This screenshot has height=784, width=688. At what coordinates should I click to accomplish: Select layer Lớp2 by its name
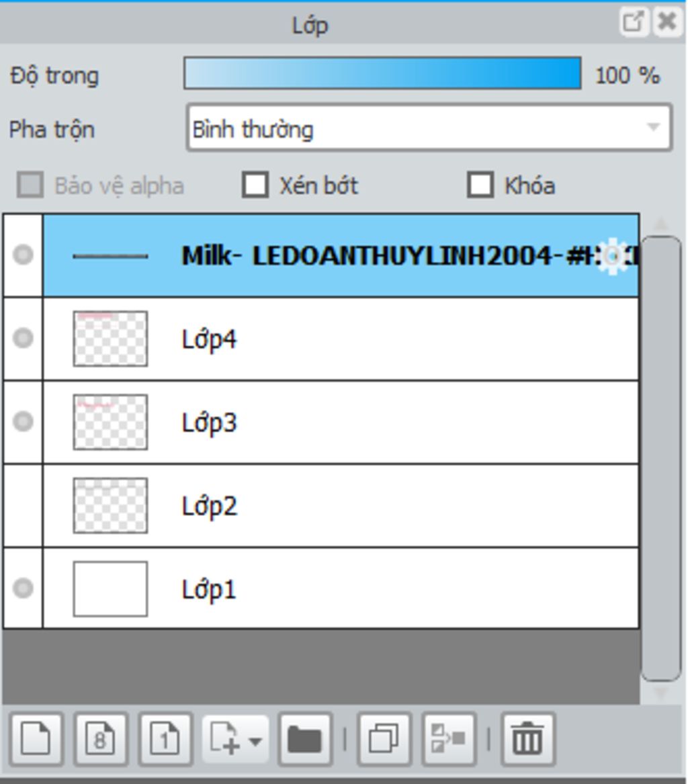[209, 506]
